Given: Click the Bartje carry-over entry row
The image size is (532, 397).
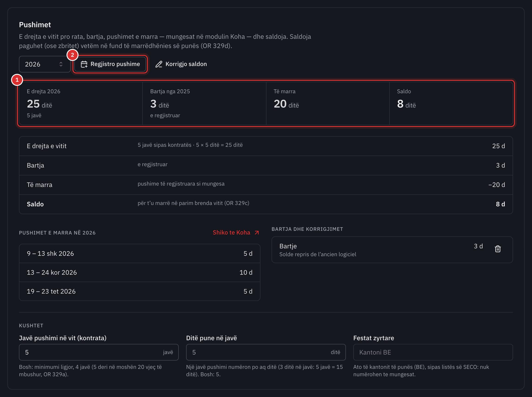Looking at the screenshot, I should pyautogui.click(x=392, y=250).
